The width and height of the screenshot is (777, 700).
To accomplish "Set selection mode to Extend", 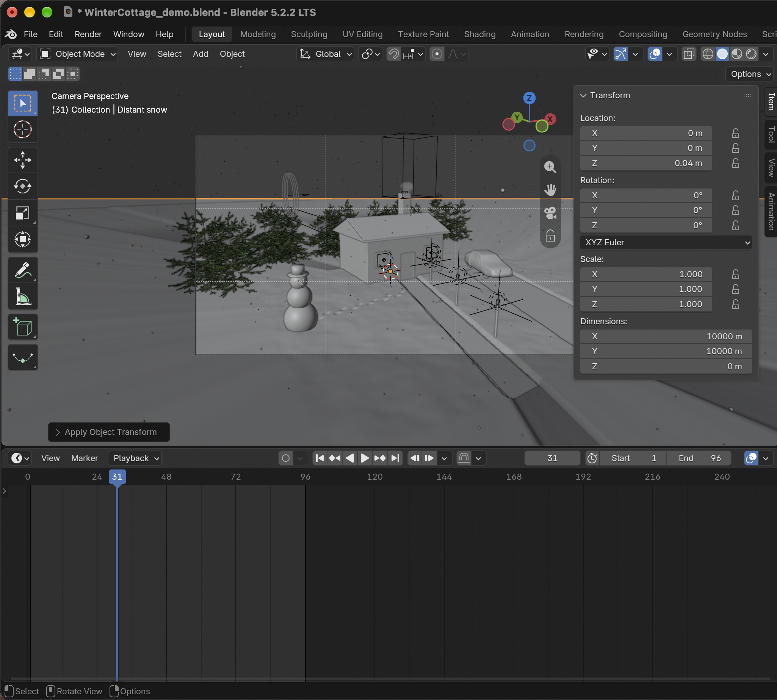I will pos(30,74).
